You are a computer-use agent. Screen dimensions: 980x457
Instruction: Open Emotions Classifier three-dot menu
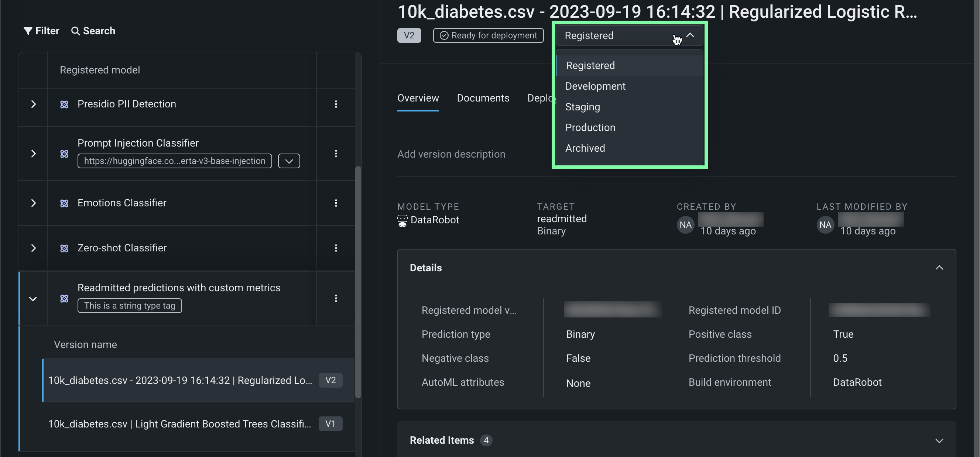336,203
